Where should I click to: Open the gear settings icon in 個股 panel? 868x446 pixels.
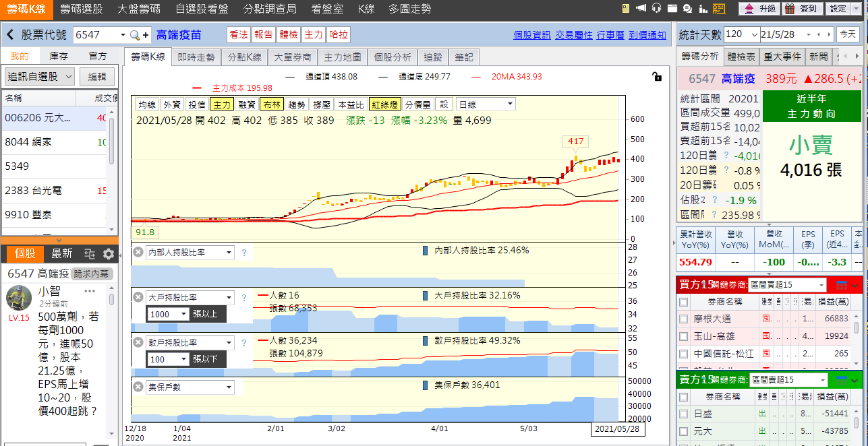108,254
